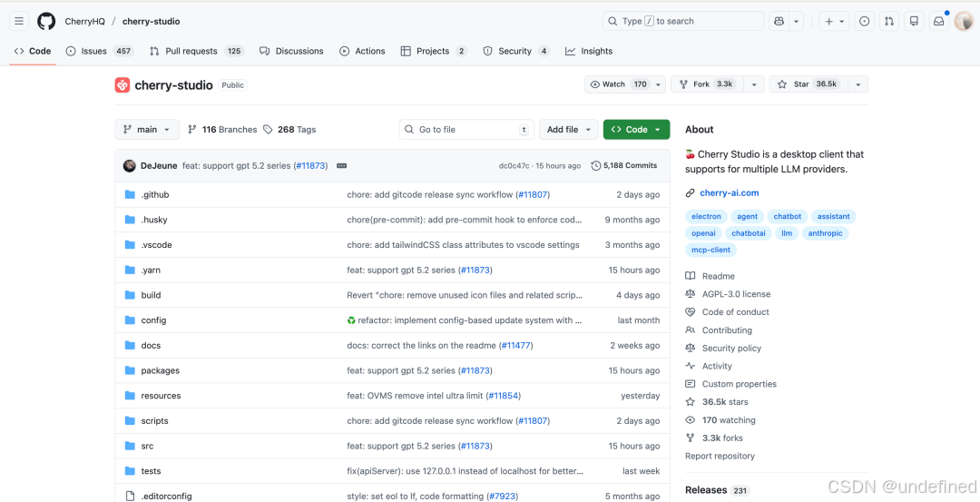Open the .yarn folder
The image size is (980, 502).
pyautogui.click(x=152, y=271)
